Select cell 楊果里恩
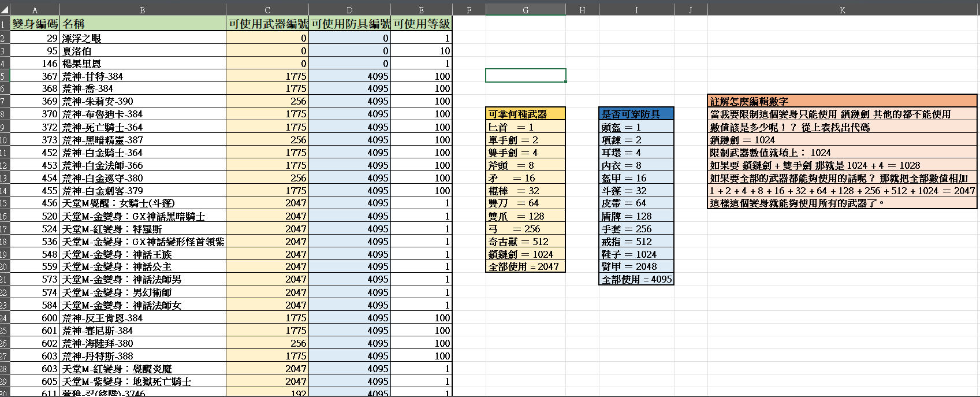 pos(143,64)
